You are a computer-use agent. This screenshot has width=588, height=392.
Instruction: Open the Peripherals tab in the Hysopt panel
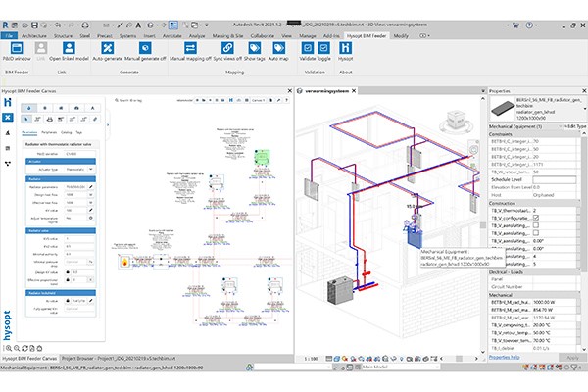point(49,132)
